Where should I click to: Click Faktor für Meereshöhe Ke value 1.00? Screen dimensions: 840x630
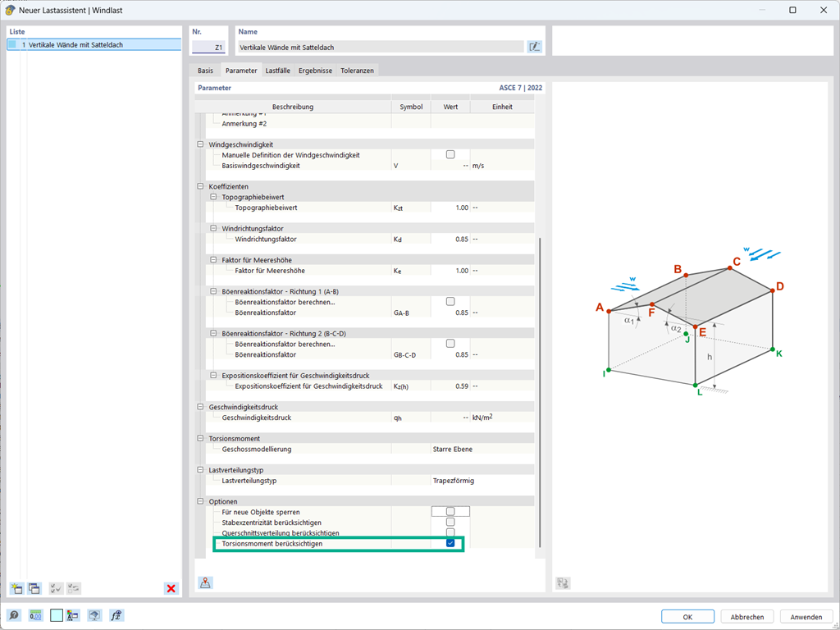[x=450, y=271]
